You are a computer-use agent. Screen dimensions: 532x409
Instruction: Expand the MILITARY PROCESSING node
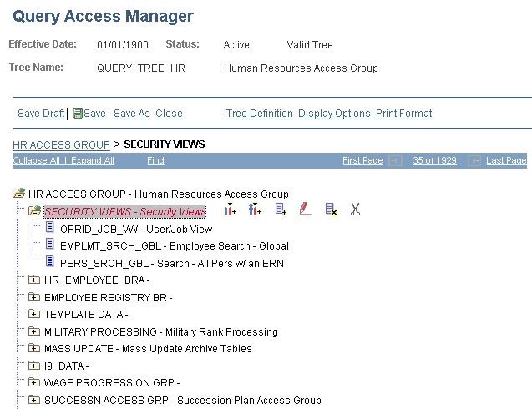pos(34,331)
